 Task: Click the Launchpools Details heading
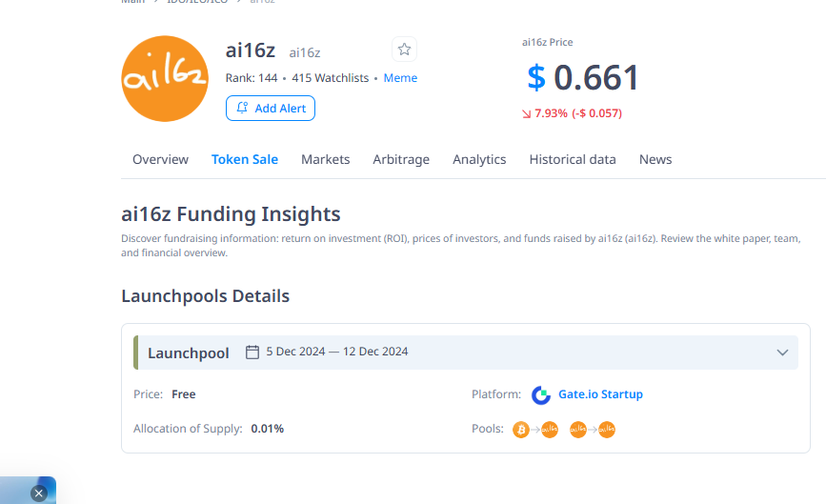tap(206, 296)
